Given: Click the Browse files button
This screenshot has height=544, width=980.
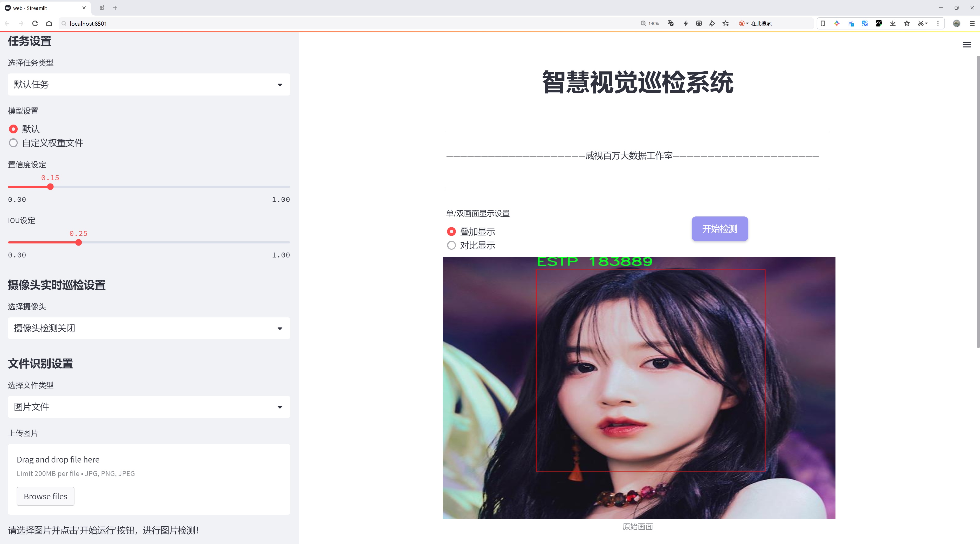Looking at the screenshot, I should 45,497.
